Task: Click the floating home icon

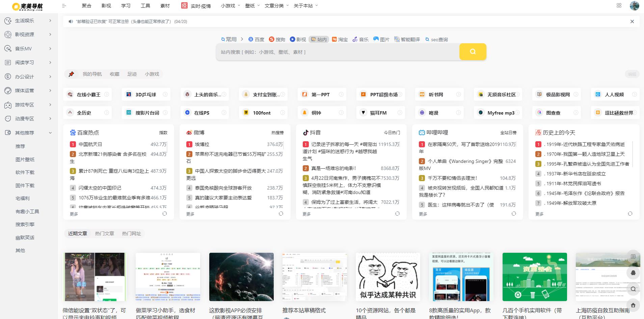Action: tap(633, 305)
